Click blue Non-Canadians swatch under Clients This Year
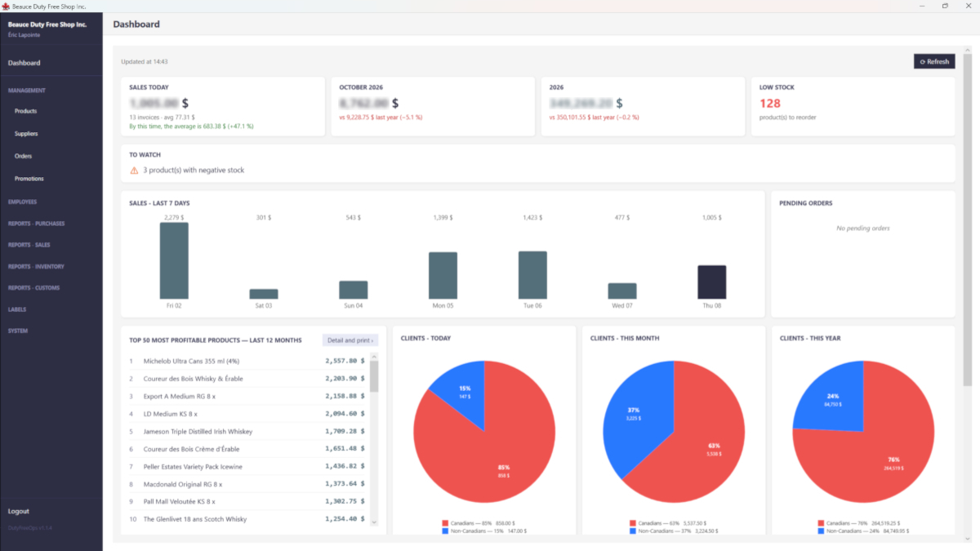This screenshot has height=551, width=980. (x=821, y=531)
